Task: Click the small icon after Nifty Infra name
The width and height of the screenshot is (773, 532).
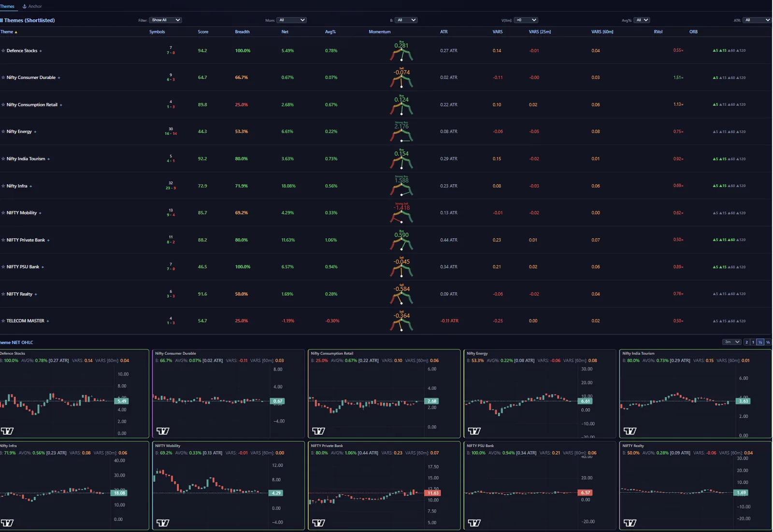Action: tap(31, 187)
